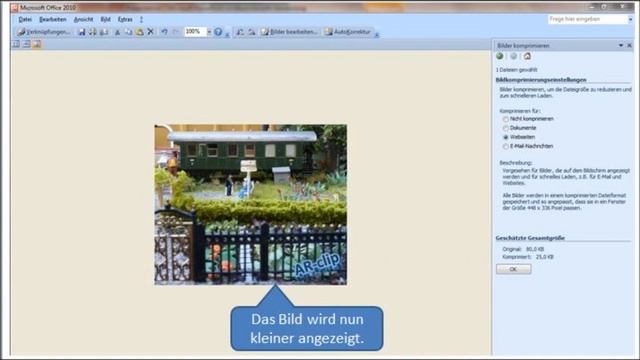Viewport: 640px width, 360px height.
Task: Close the Bilder komprimieren pane
Action: [629, 45]
